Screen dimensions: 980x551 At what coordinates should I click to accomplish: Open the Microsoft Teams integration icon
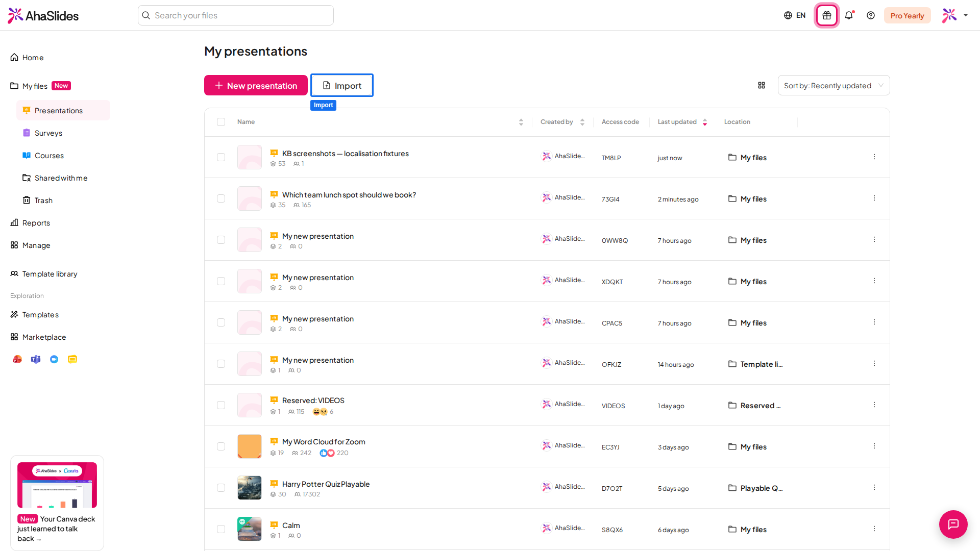[x=36, y=359]
